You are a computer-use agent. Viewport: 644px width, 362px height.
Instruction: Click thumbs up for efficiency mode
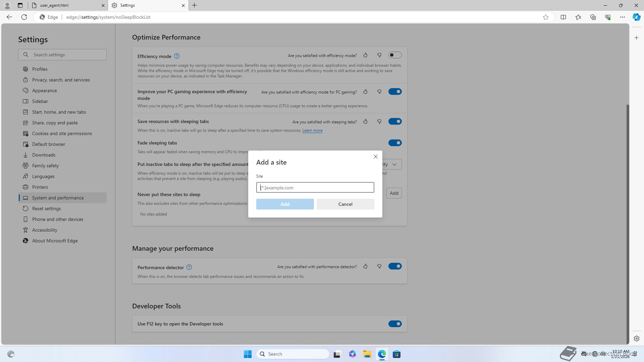coord(365,55)
